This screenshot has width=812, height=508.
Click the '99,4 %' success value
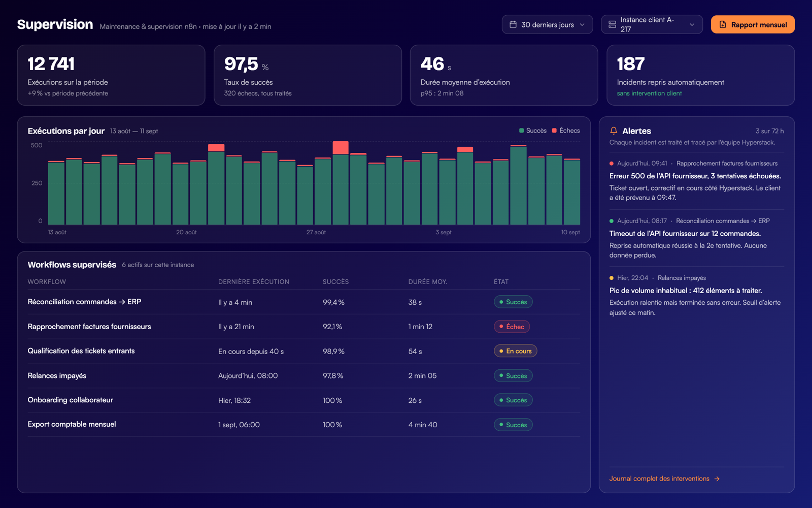point(333,302)
